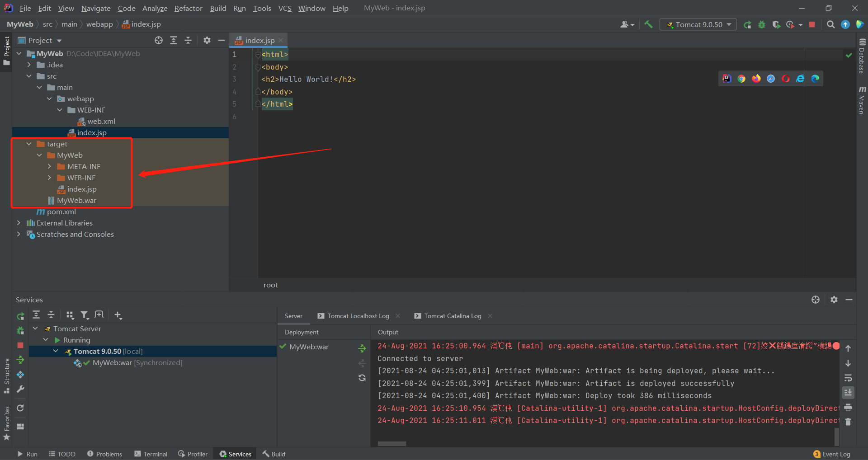Debug the Tomcat configuration via bug icon
Viewport: 868px width, 460px height.
tap(762, 24)
